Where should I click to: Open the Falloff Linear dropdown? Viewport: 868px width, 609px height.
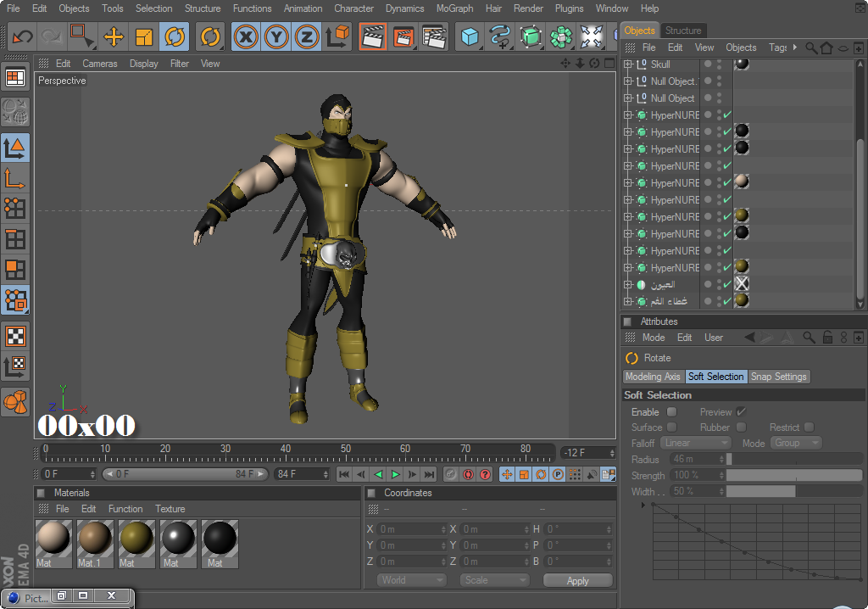point(696,443)
